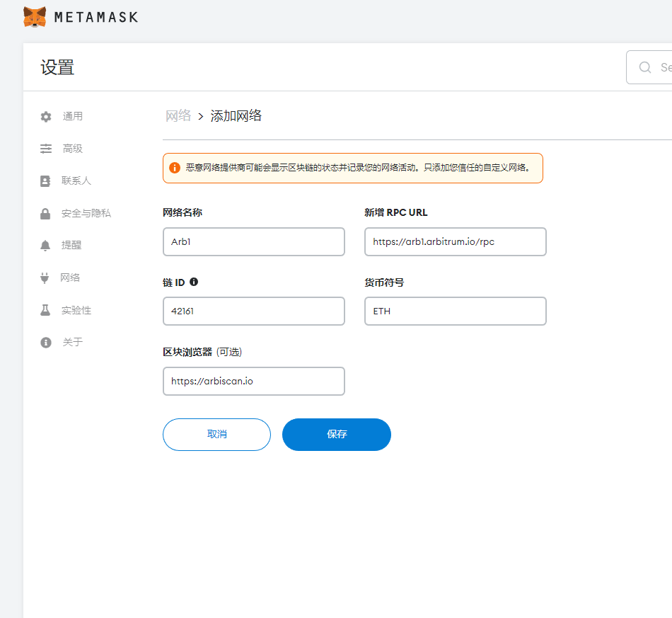Click the bell icon beside 提醒
The width and height of the screenshot is (672, 618).
45,246
